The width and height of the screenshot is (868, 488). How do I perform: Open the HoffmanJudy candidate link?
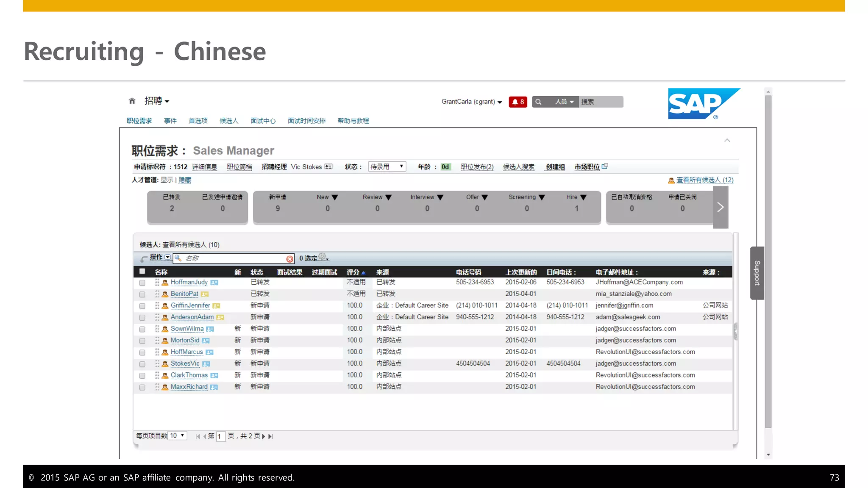click(189, 282)
